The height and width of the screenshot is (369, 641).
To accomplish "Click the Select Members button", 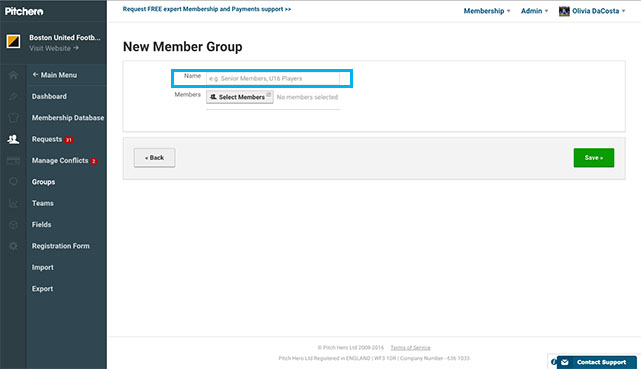I will (240, 97).
